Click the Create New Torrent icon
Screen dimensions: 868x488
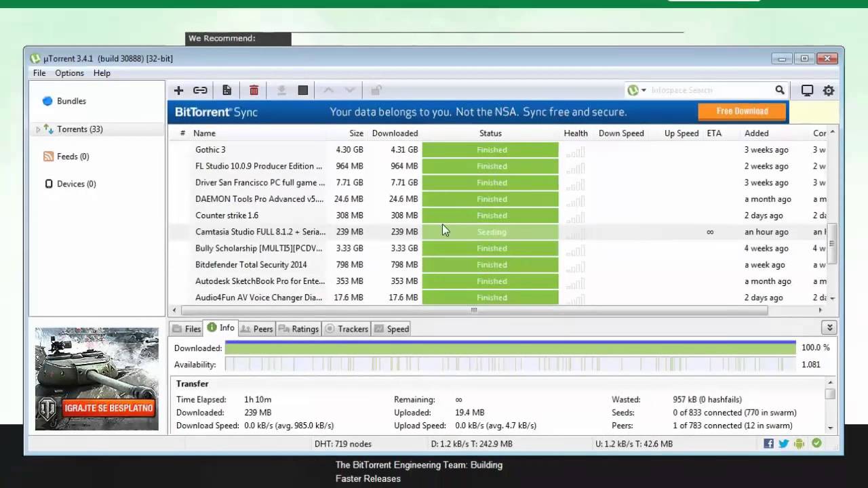pyautogui.click(x=226, y=90)
